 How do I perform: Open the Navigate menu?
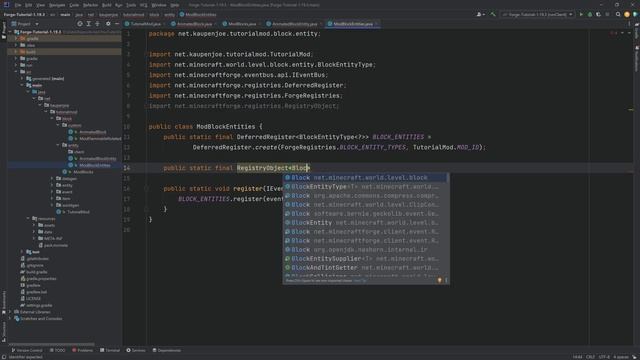tap(57, 5)
